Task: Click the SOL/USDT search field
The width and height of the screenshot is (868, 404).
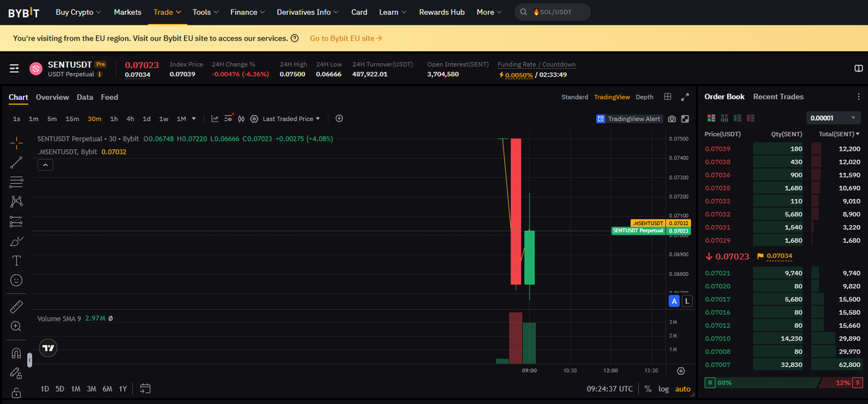Action: (x=553, y=12)
